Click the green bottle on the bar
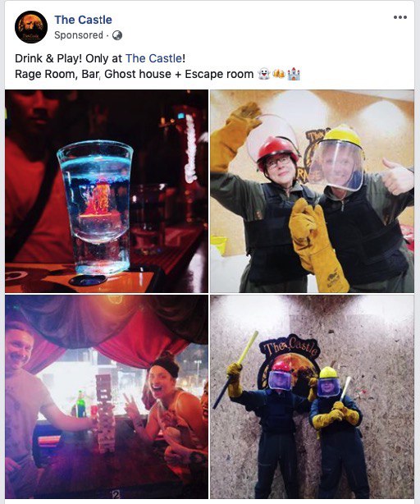Viewport: 420px width, 504px height. pos(80,404)
